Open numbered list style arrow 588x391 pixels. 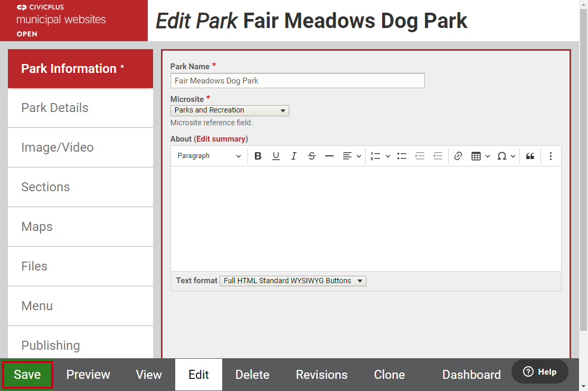388,156
